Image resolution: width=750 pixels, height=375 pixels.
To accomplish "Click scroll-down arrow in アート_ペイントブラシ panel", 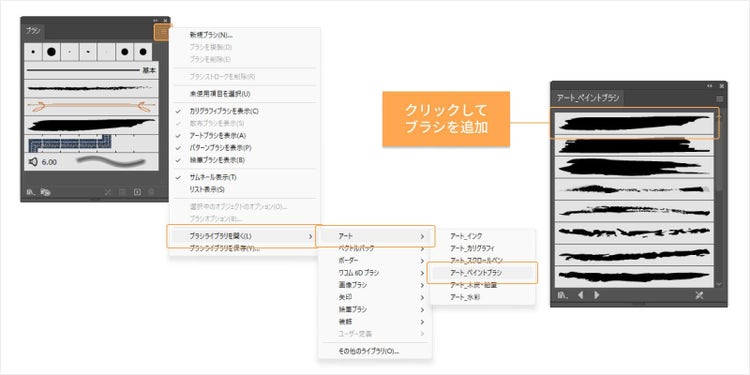I will coord(719,284).
